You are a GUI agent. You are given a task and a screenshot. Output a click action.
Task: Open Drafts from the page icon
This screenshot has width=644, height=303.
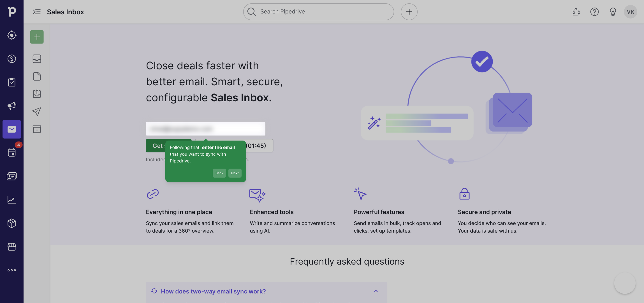pos(37,76)
